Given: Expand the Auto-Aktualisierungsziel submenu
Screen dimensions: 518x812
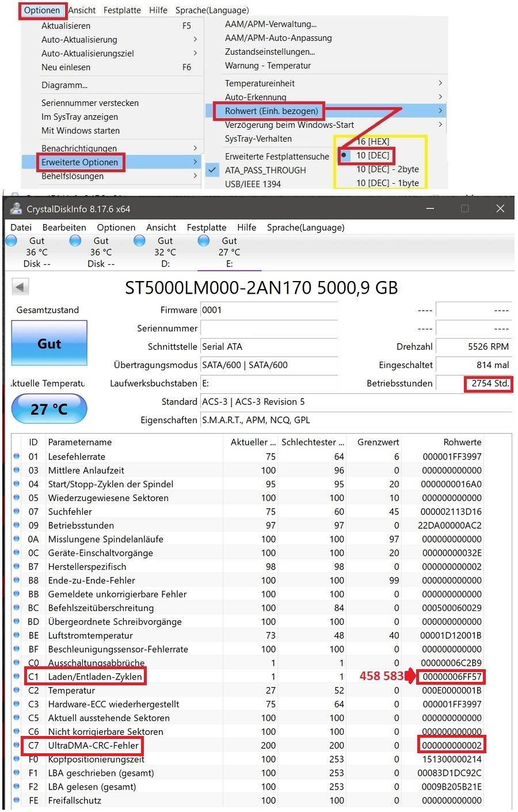Looking at the screenshot, I should (x=195, y=54).
